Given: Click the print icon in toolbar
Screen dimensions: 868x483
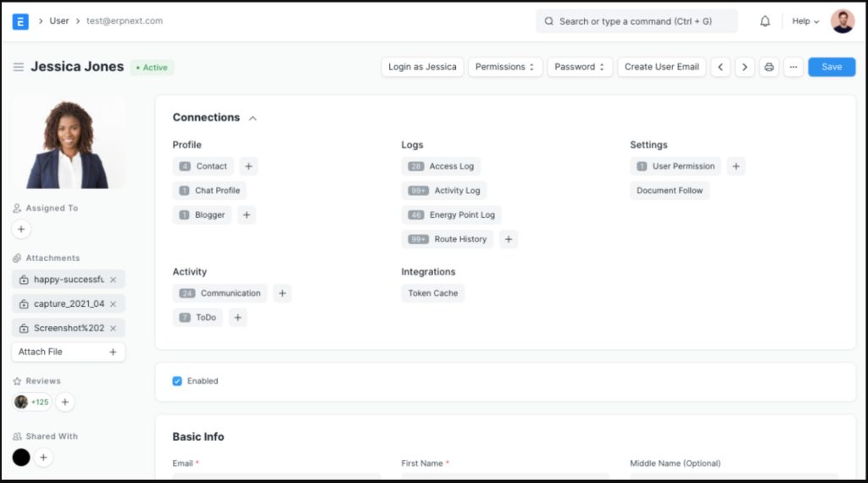Looking at the screenshot, I should pyautogui.click(x=769, y=67).
